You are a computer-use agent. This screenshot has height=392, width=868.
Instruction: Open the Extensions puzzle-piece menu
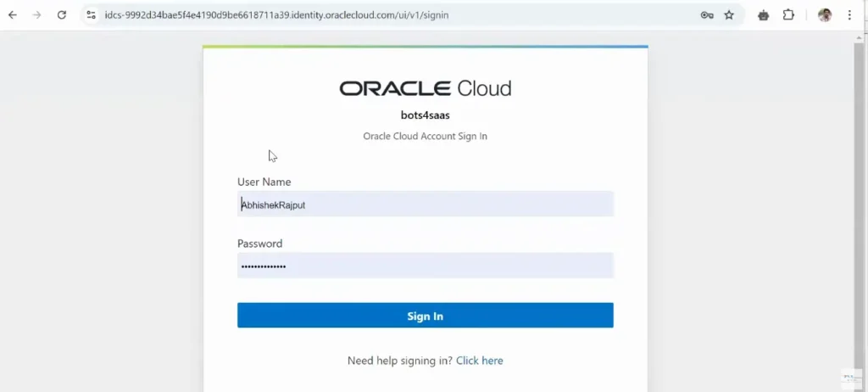click(788, 15)
